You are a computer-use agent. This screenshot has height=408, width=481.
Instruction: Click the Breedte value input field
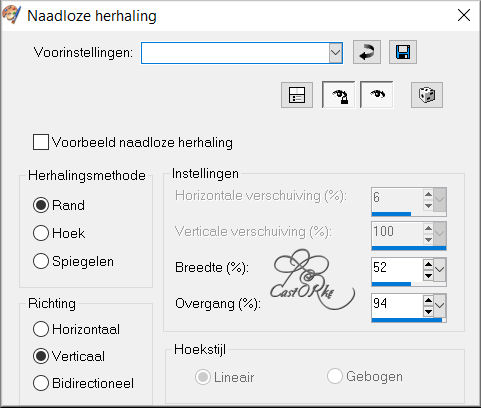pos(397,269)
